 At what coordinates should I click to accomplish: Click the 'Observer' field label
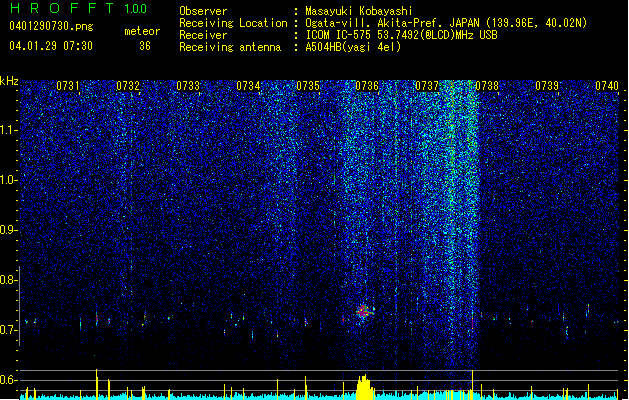203,11
